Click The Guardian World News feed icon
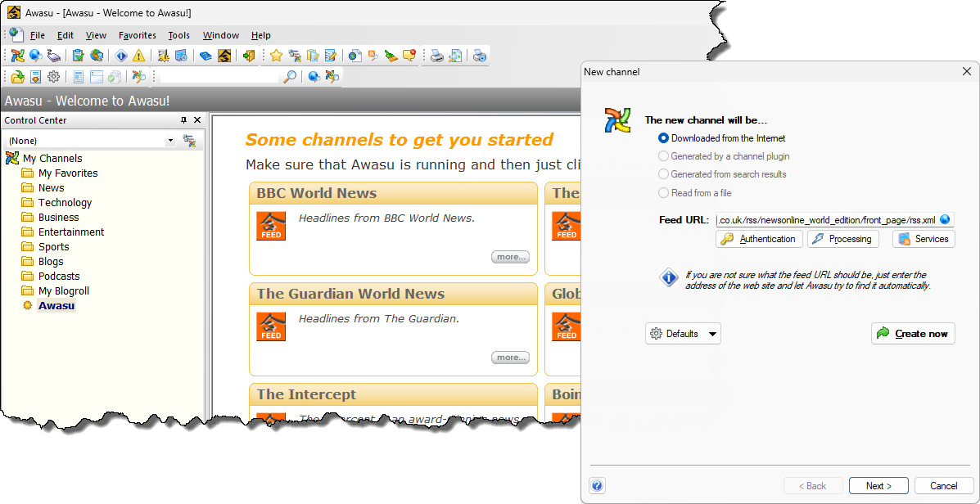The width and height of the screenshot is (980, 504). tap(271, 326)
